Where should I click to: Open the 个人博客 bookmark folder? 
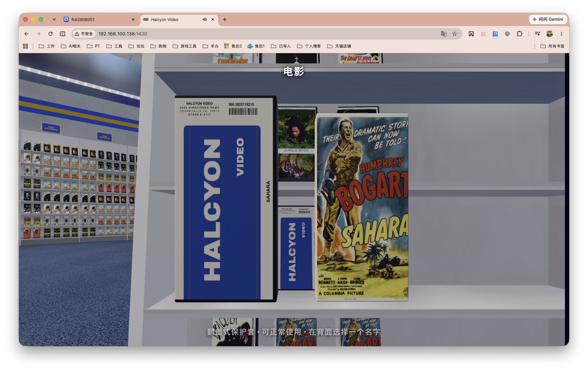click(309, 46)
